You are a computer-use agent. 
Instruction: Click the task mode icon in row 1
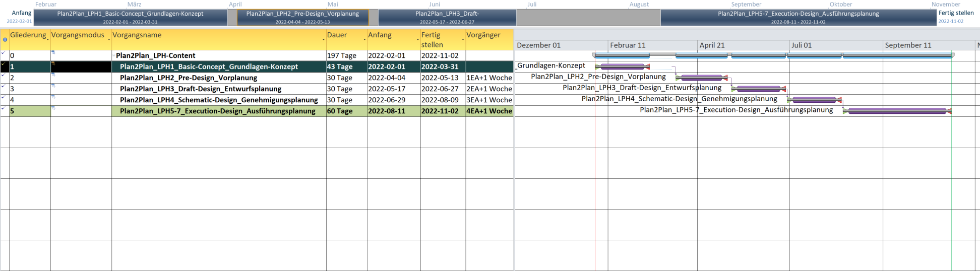(x=53, y=63)
